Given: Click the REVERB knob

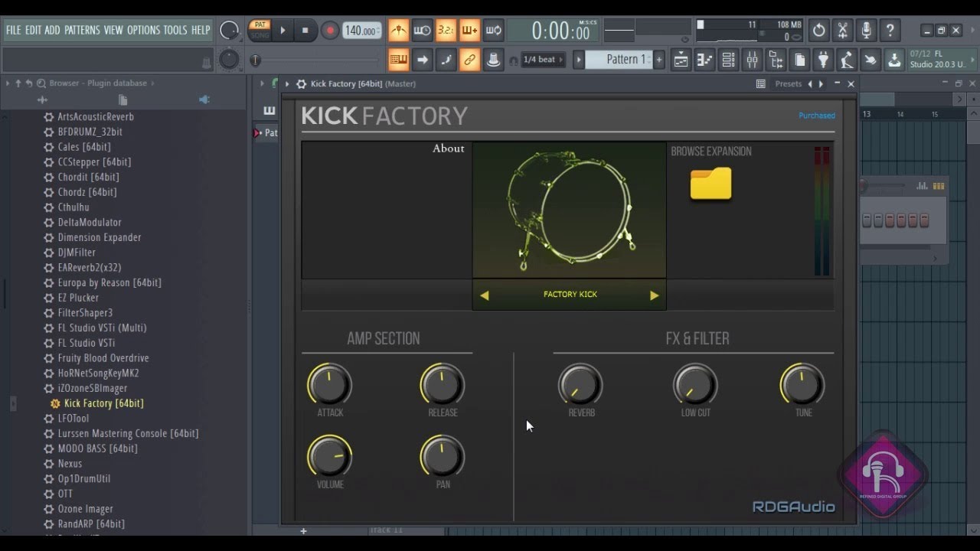Looking at the screenshot, I should pyautogui.click(x=581, y=384).
